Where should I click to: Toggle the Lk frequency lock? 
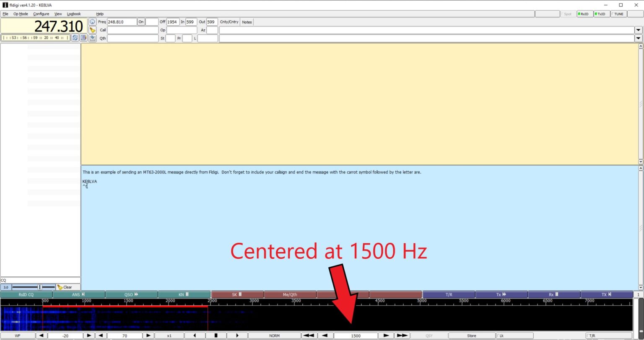point(514,336)
